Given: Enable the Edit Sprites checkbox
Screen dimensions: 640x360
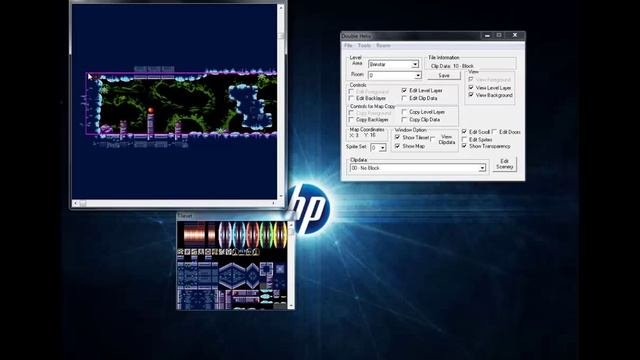Looking at the screenshot, I should pyautogui.click(x=464, y=140).
